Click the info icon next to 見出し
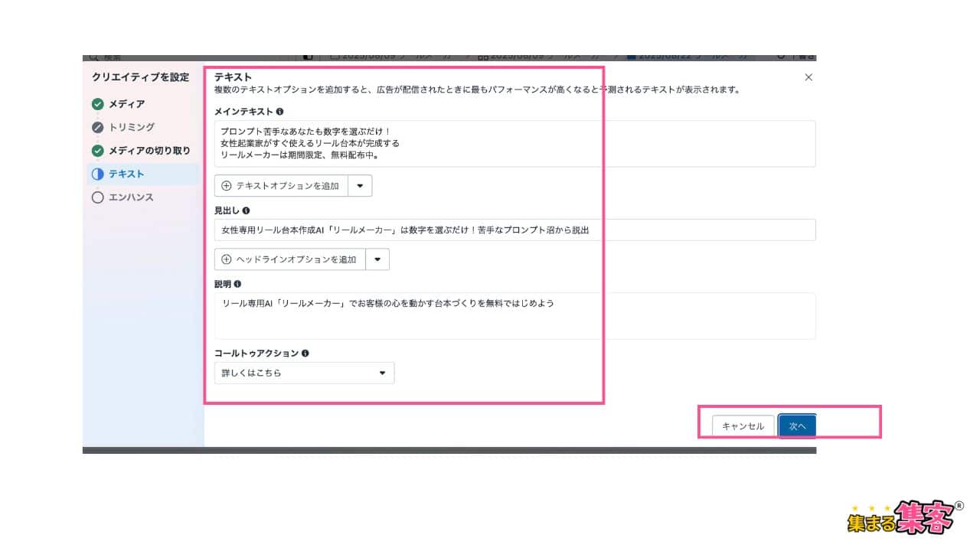This screenshot has height=551, width=980. (x=246, y=210)
